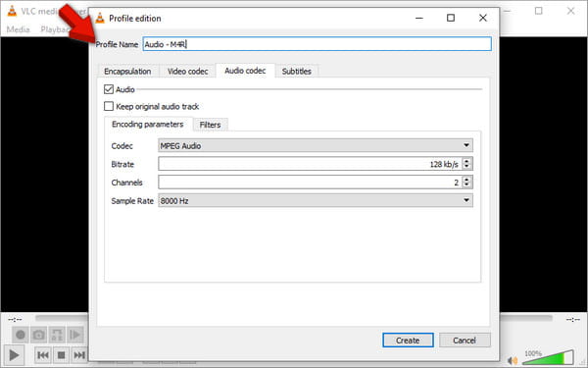Maximize the Profile edition dialog
Viewport: 588px width, 368px height.
click(x=451, y=18)
